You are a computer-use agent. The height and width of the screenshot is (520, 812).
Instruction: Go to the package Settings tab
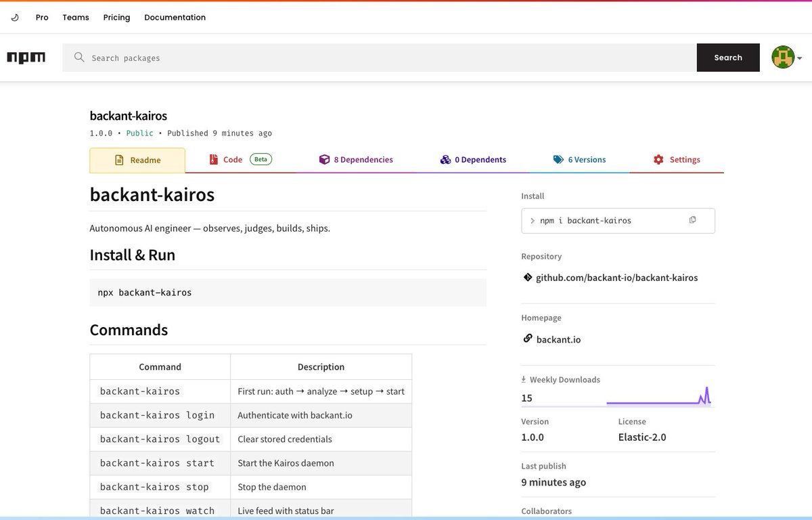click(x=677, y=160)
